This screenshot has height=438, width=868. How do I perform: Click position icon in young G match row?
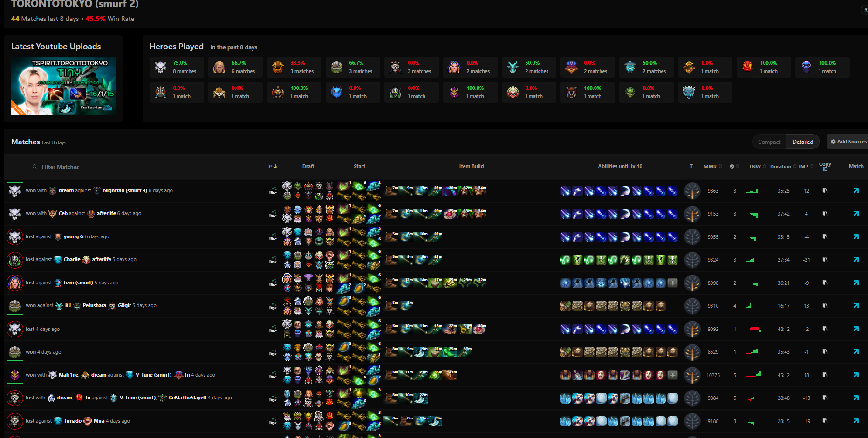tap(273, 237)
